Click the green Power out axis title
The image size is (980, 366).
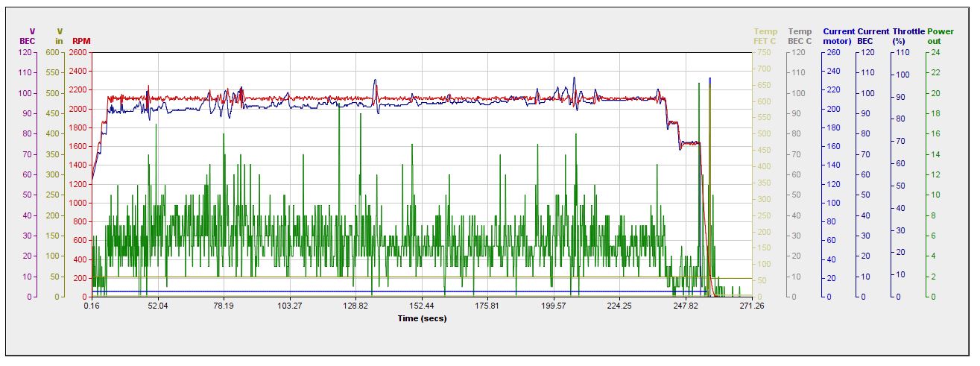pos(941,36)
